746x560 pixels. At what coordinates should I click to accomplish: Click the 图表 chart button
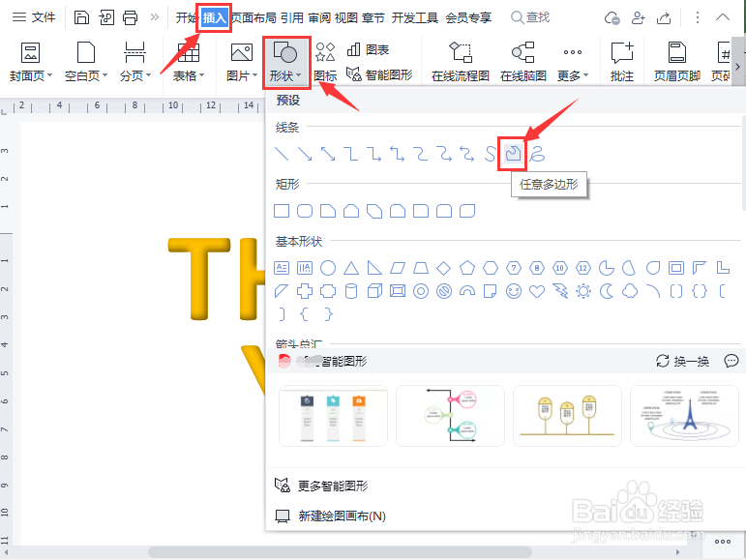pyautogui.click(x=369, y=49)
